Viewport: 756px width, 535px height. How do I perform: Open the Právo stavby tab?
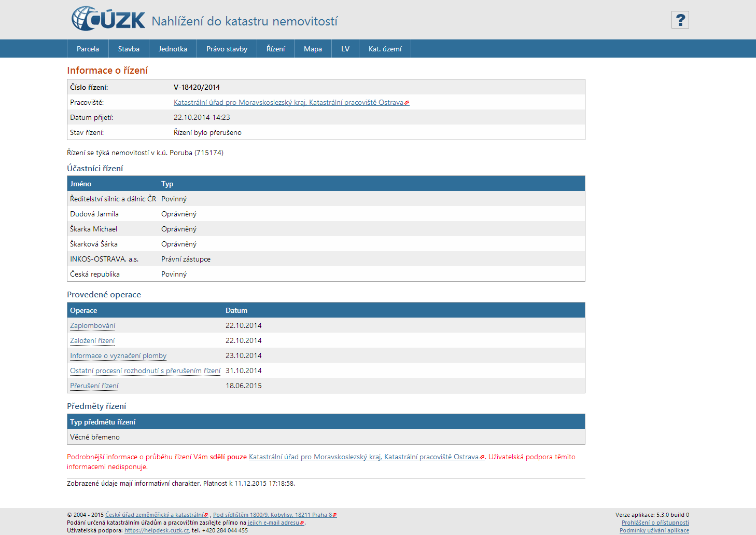tap(227, 49)
